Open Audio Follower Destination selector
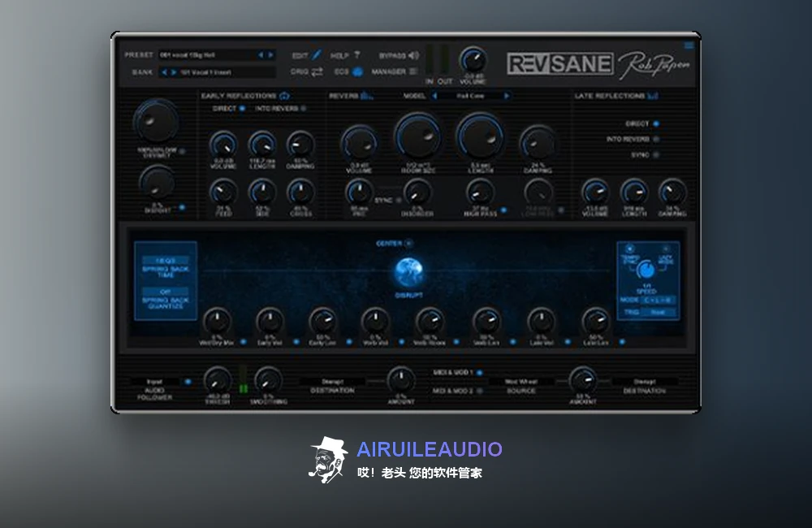812x528 pixels. (332, 382)
